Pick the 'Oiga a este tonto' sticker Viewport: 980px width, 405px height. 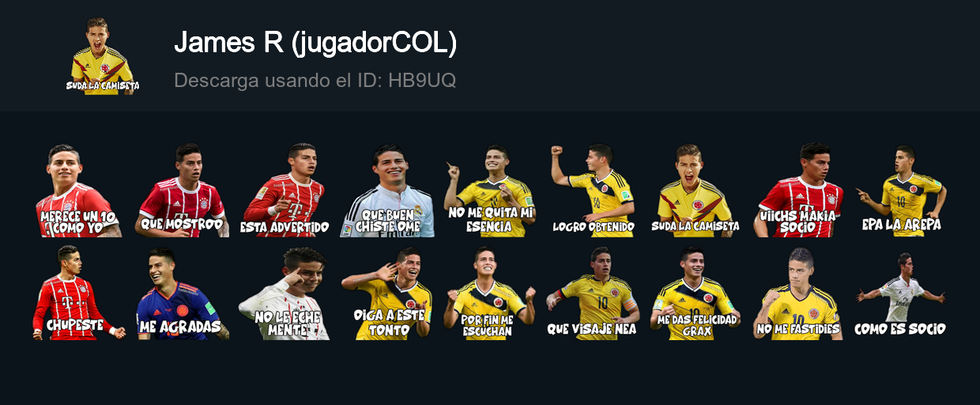[x=387, y=293]
